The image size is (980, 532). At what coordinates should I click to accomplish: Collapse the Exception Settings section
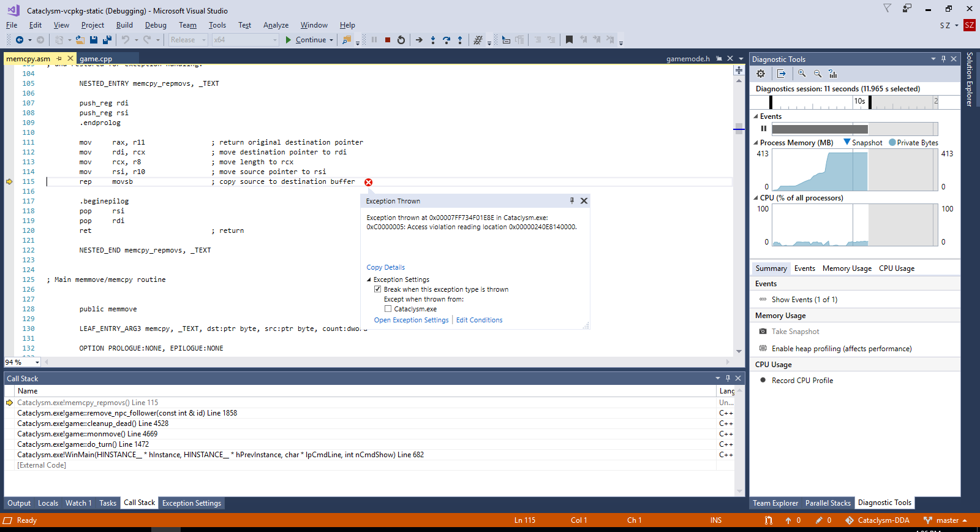(x=369, y=279)
